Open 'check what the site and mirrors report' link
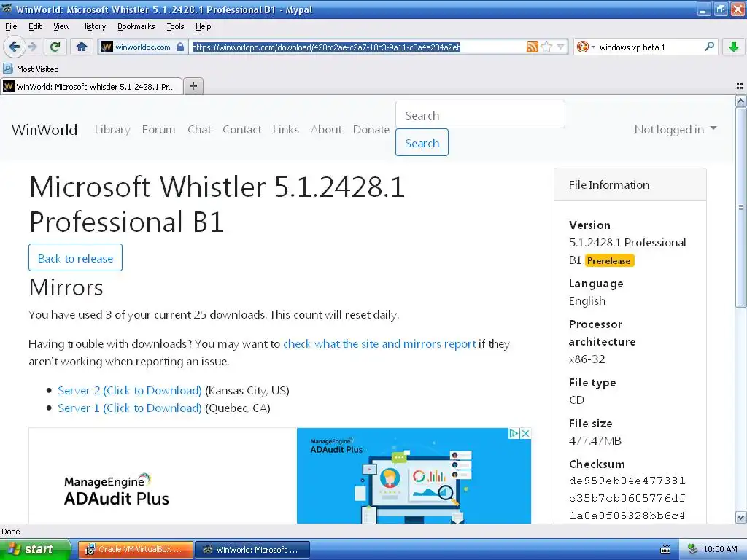 click(x=379, y=344)
